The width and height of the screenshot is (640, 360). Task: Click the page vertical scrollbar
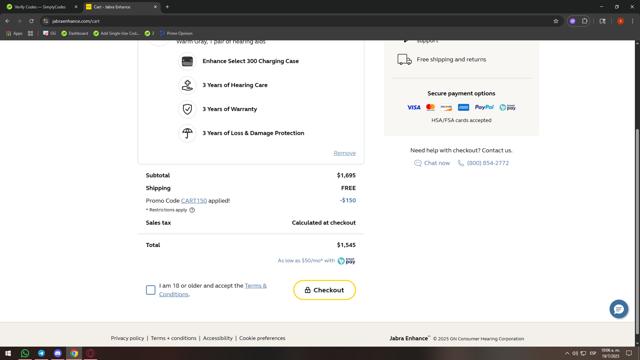(637, 231)
